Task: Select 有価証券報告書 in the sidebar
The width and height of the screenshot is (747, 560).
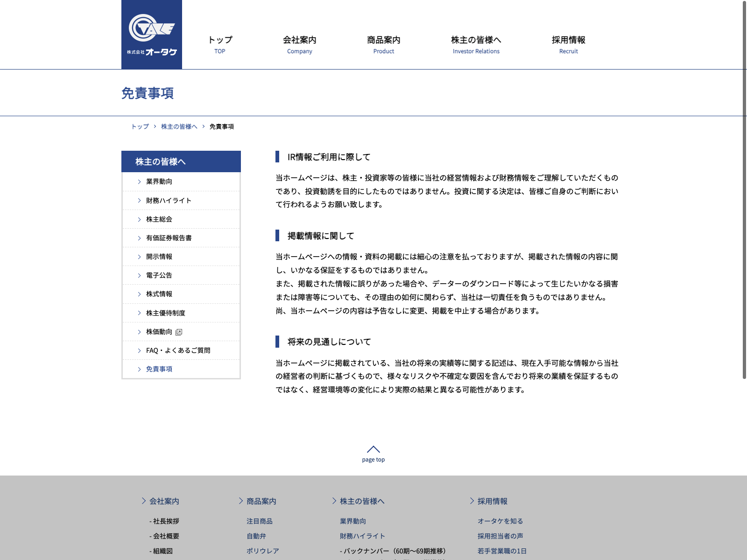Action: click(x=169, y=238)
